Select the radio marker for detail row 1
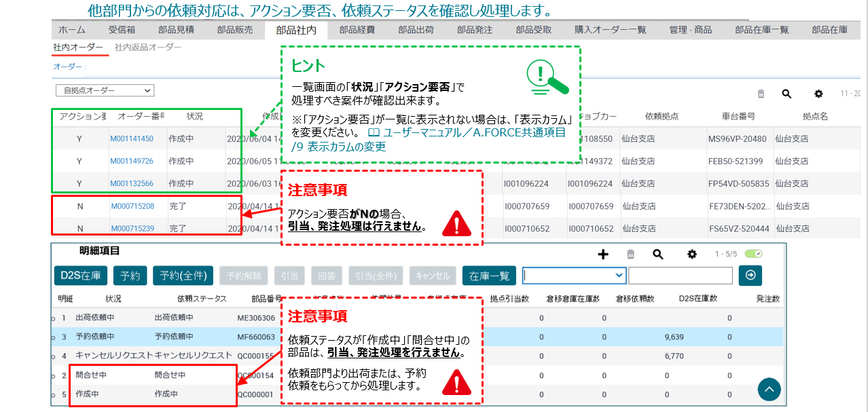This screenshot has width=868, height=412. [54, 318]
